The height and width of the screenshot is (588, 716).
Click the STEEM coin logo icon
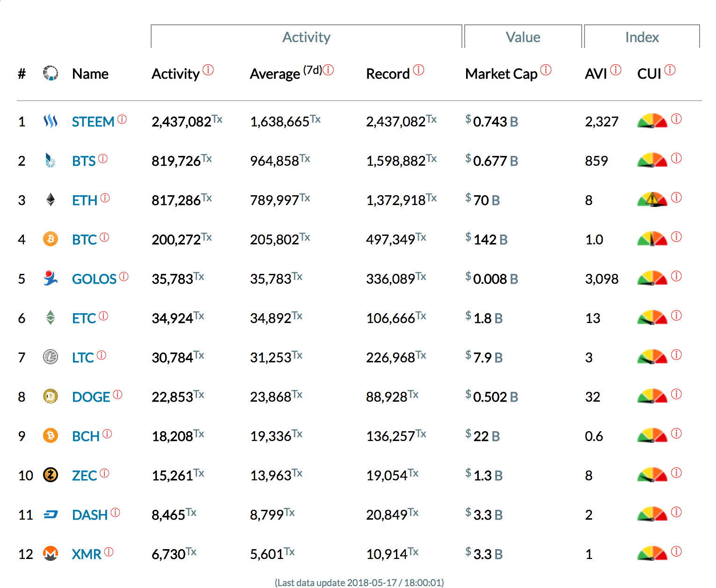51,122
